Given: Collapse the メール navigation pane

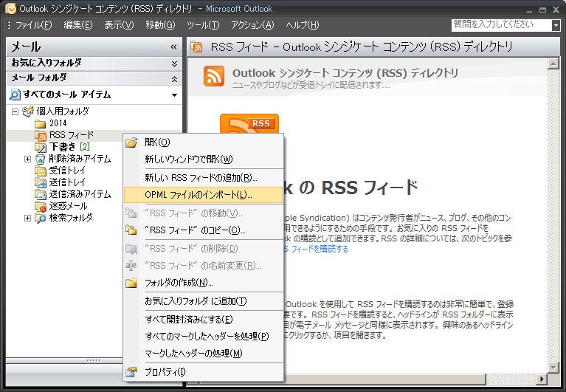Looking at the screenshot, I should (173, 47).
